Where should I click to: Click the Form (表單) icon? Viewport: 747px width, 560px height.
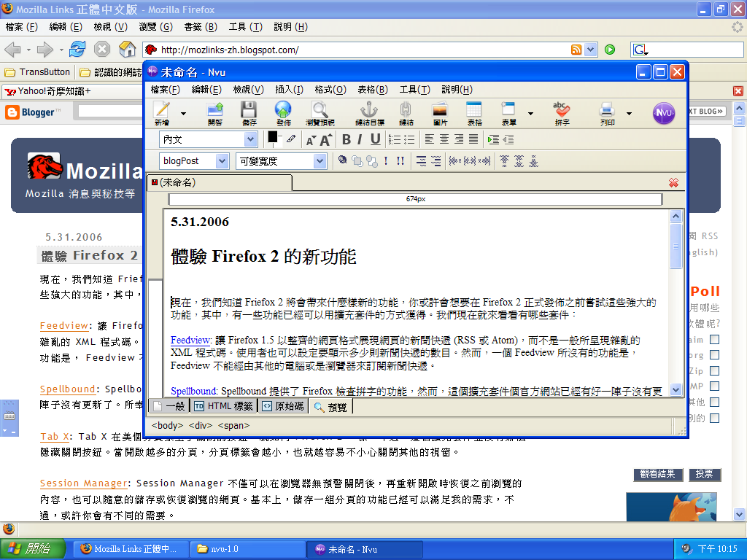tap(508, 113)
